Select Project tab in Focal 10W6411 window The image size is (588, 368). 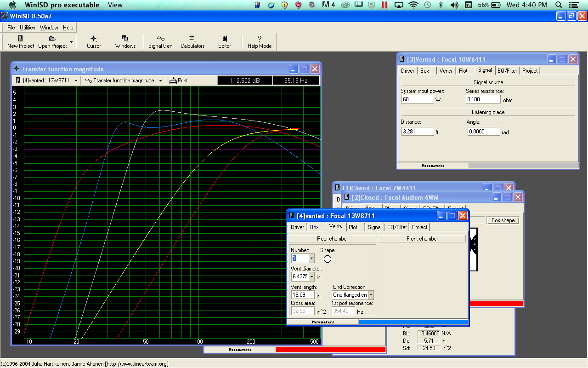(x=530, y=71)
